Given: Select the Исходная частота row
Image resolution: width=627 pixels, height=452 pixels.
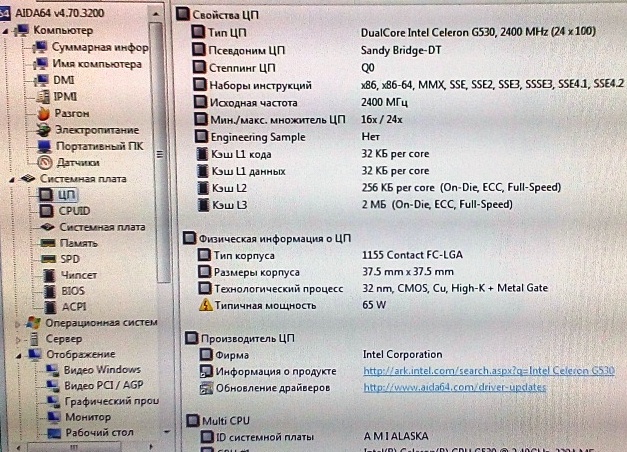Looking at the screenshot, I should pyautogui.click(x=300, y=102).
